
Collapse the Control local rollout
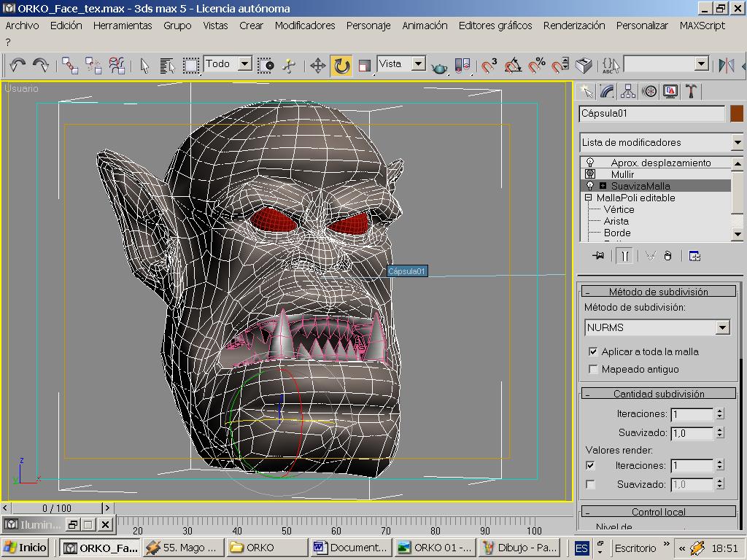pos(659,511)
